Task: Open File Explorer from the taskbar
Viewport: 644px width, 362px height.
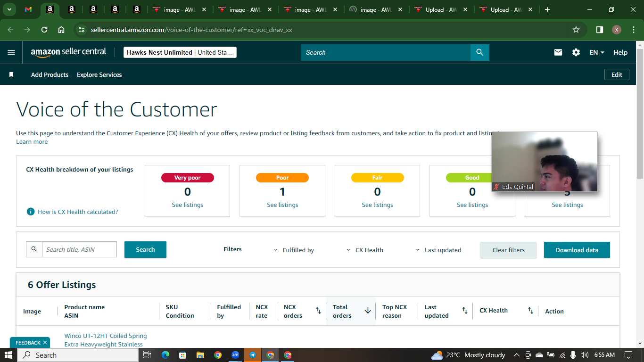Action: pyautogui.click(x=200, y=355)
